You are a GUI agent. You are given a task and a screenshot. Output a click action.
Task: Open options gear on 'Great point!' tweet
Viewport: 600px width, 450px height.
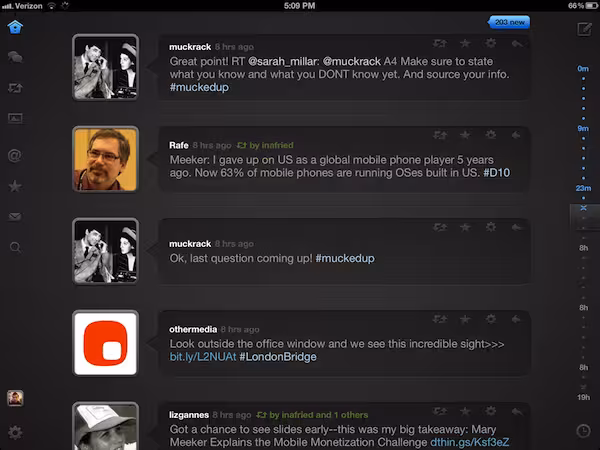(x=491, y=43)
